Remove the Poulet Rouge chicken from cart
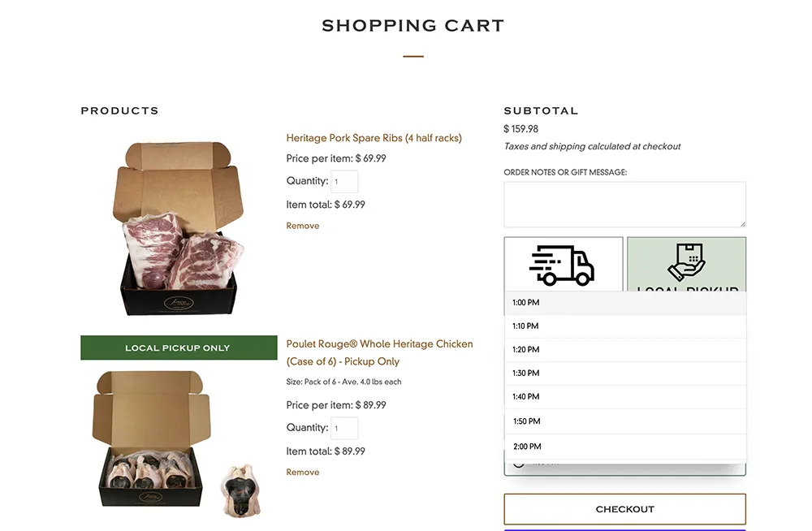 click(x=302, y=472)
